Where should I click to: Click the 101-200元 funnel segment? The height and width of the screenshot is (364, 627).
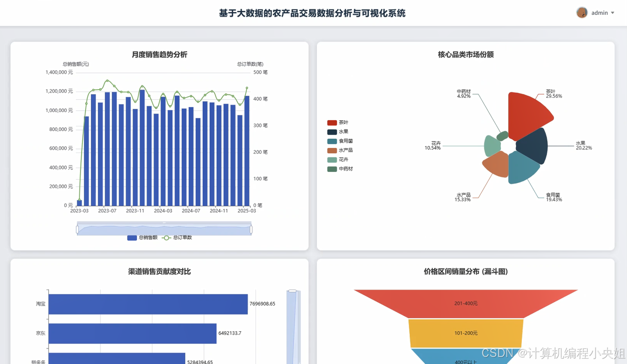[466, 333]
